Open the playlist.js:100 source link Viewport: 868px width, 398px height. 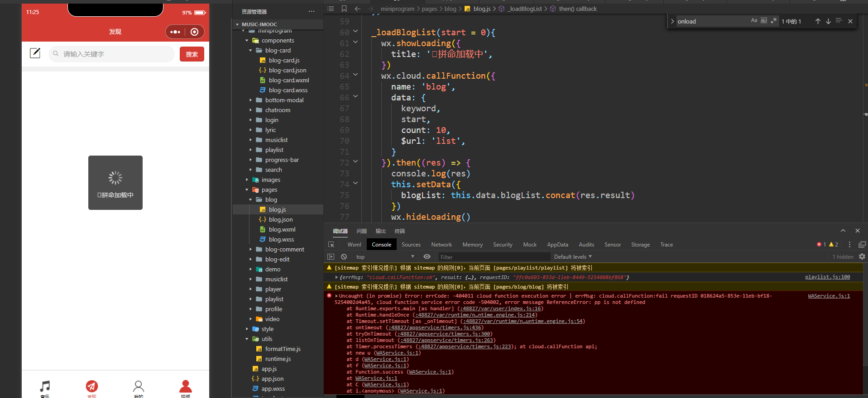[827, 277]
